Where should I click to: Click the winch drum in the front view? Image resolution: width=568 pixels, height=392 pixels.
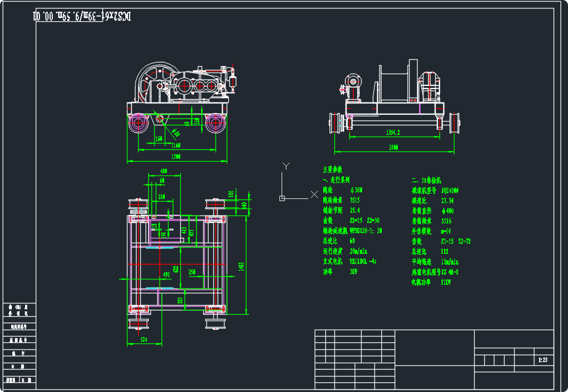coord(395,84)
